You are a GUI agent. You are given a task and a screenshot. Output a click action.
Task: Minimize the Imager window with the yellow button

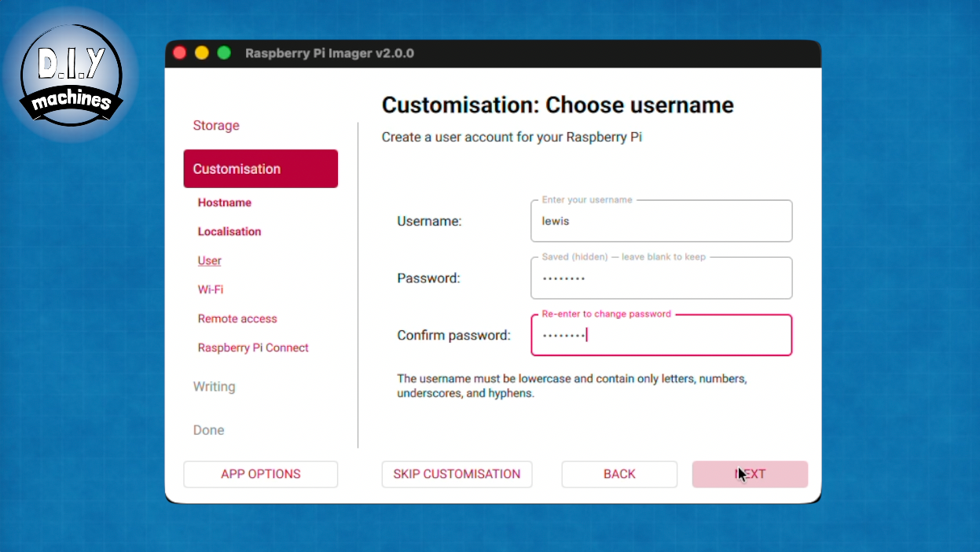point(202,53)
